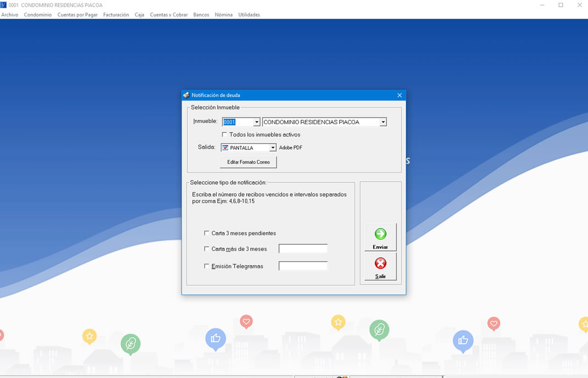Click the red Salir X icon

pyautogui.click(x=380, y=264)
